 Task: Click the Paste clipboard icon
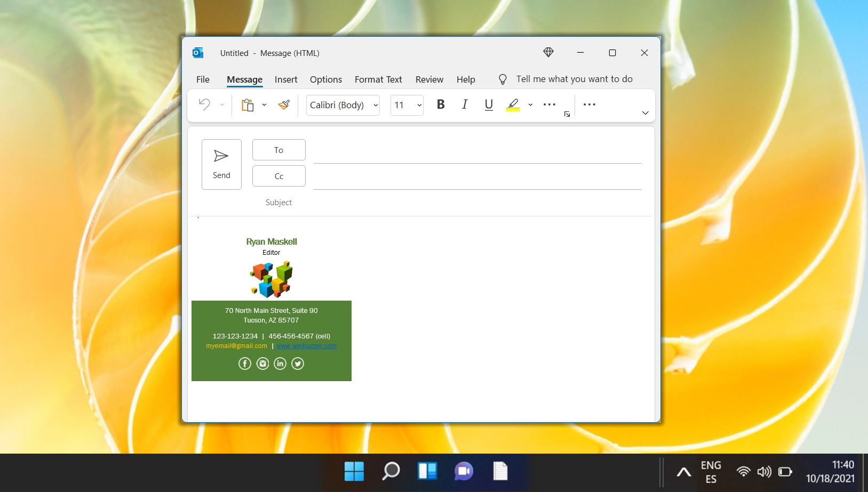click(247, 105)
